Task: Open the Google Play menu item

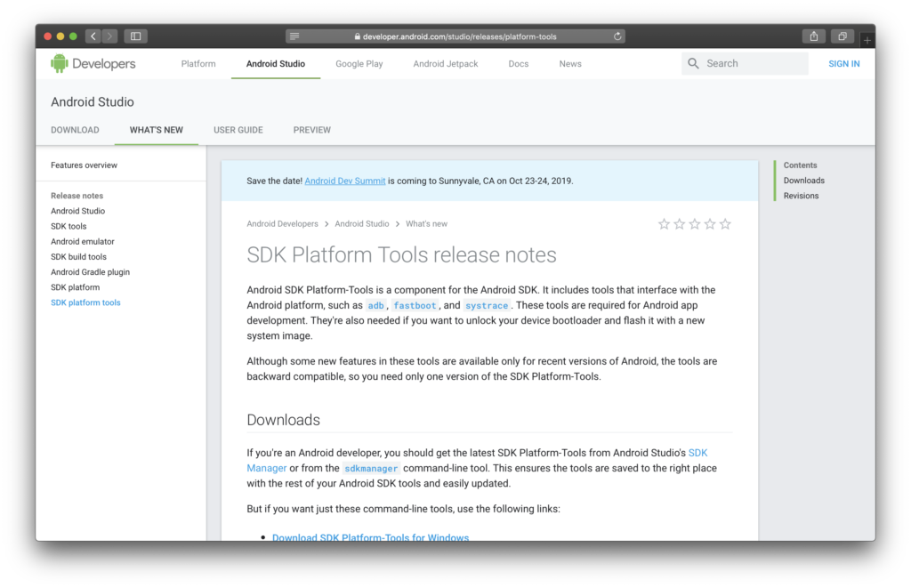Action: point(359,64)
